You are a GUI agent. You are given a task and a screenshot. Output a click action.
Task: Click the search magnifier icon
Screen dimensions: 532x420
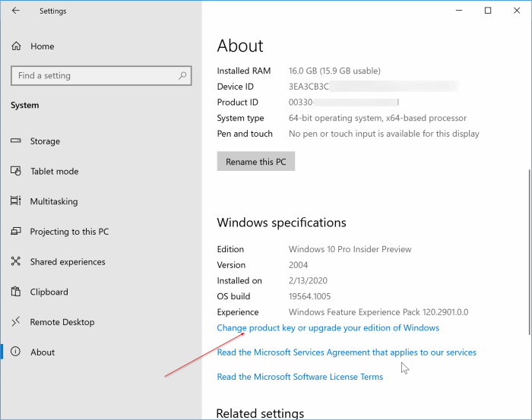[x=182, y=75]
